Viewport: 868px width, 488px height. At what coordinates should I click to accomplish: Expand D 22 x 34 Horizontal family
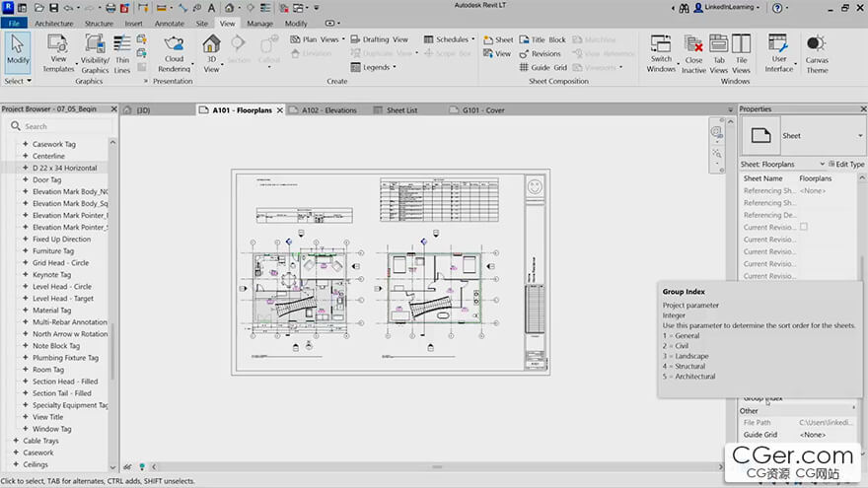pos(25,168)
